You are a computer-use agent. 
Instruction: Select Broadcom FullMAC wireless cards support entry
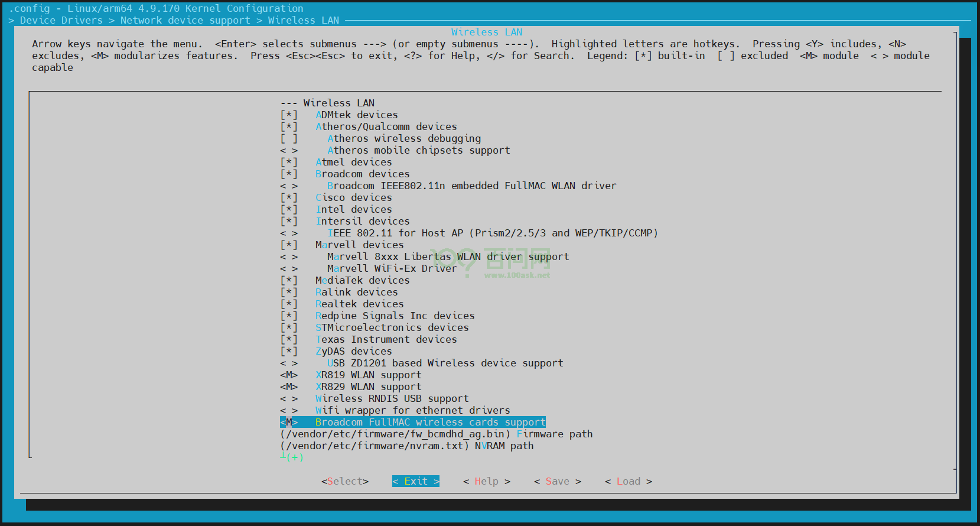[x=429, y=422]
